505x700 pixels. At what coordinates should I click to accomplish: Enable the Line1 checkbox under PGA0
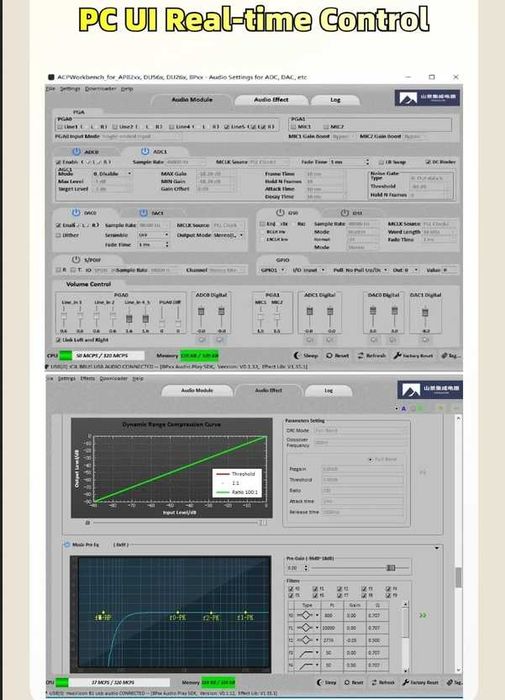60,127
